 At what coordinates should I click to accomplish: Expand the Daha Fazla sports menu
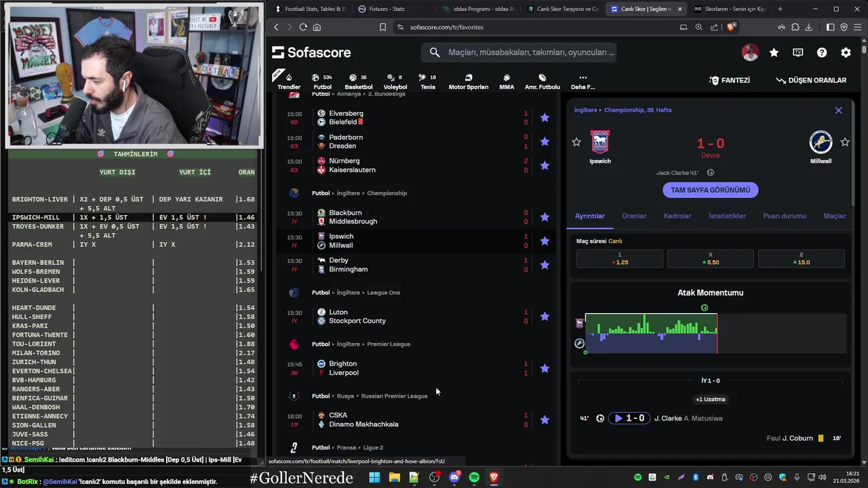tap(583, 81)
